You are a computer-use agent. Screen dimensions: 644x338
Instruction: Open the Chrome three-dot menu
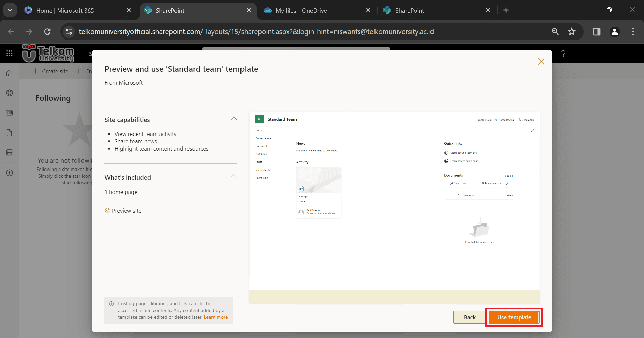pyautogui.click(x=633, y=32)
